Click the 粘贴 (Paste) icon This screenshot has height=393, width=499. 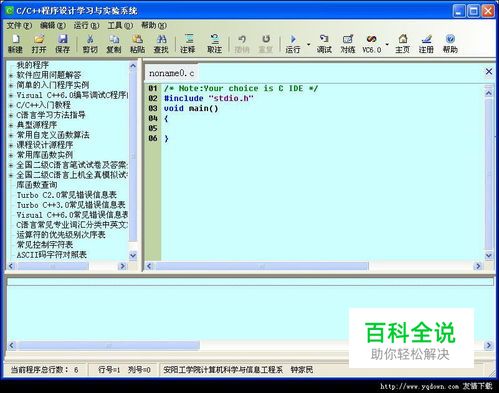click(x=137, y=44)
